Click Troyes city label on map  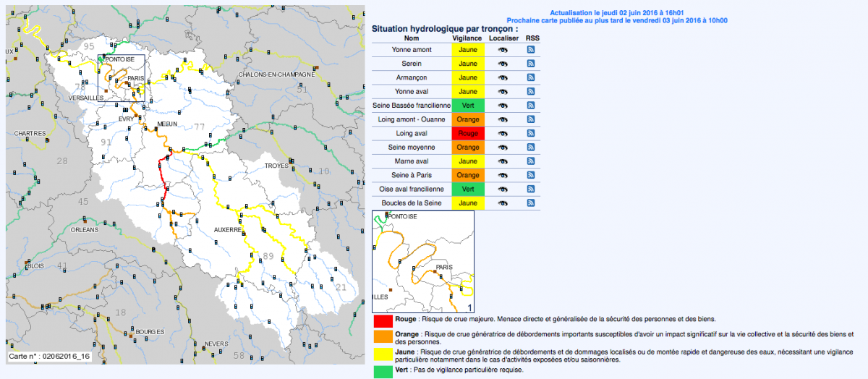click(x=276, y=166)
